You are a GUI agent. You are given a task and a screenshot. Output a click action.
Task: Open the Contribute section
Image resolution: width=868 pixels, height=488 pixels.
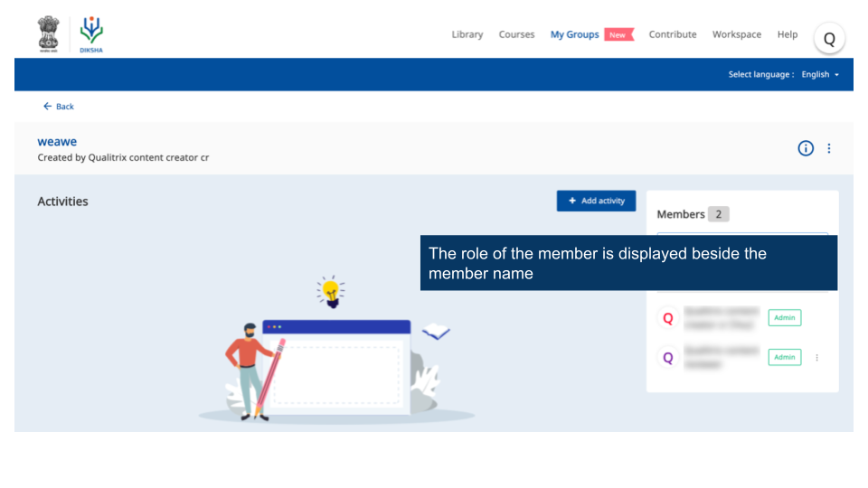click(x=673, y=34)
